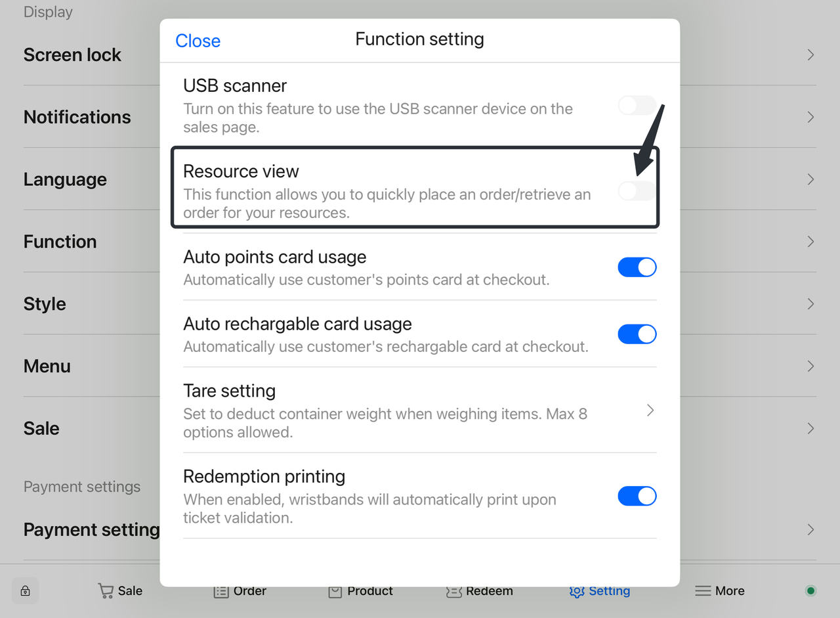Image resolution: width=840 pixels, height=618 pixels.
Task: Select the Style settings item
Action: (45, 304)
